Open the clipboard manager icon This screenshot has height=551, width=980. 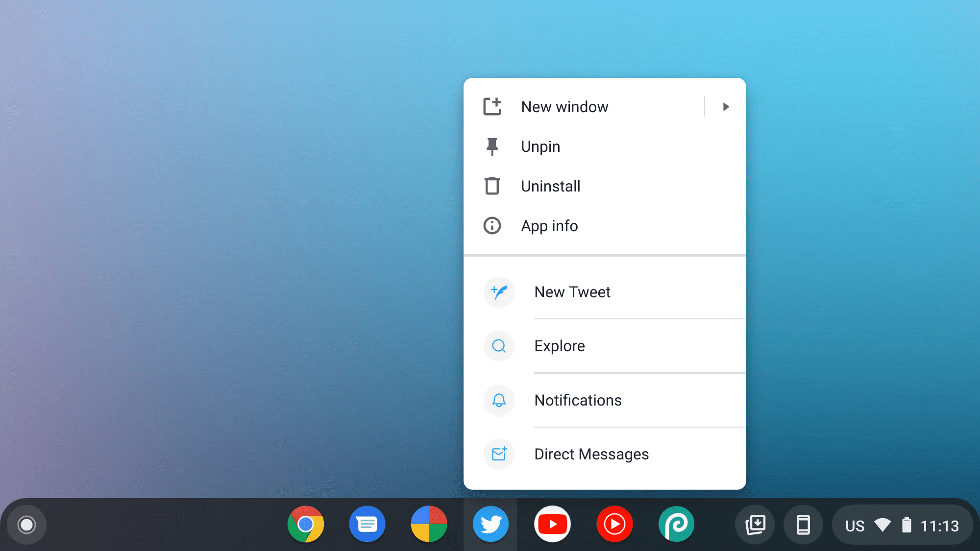(x=755, y=524)
